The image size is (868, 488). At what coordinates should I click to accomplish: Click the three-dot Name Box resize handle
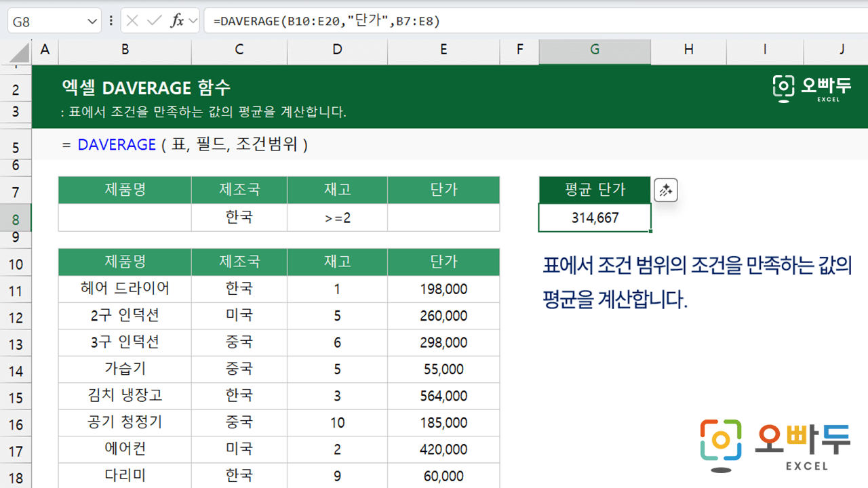coord(111,21)
